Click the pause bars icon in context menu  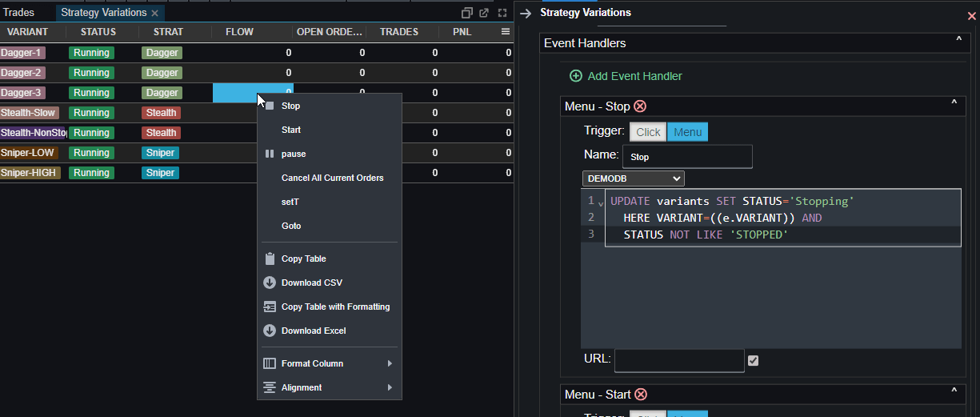tap(269, 154)
